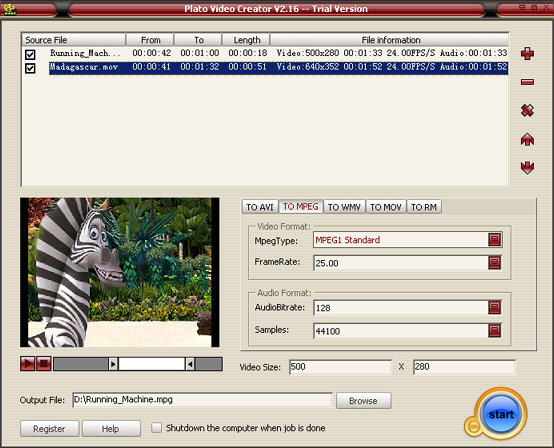Click the Register button

(49, 429)
